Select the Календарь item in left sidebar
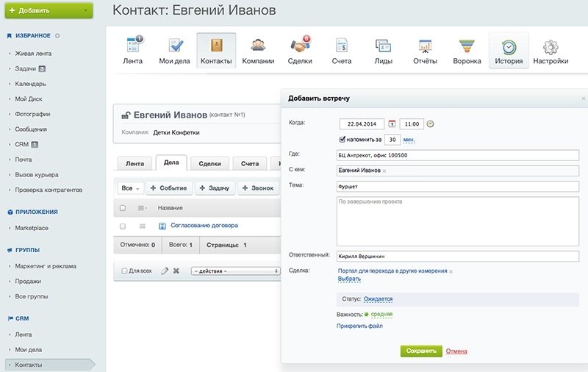The height and width of the screenshot is (372, 588). [x=31, y=84]
